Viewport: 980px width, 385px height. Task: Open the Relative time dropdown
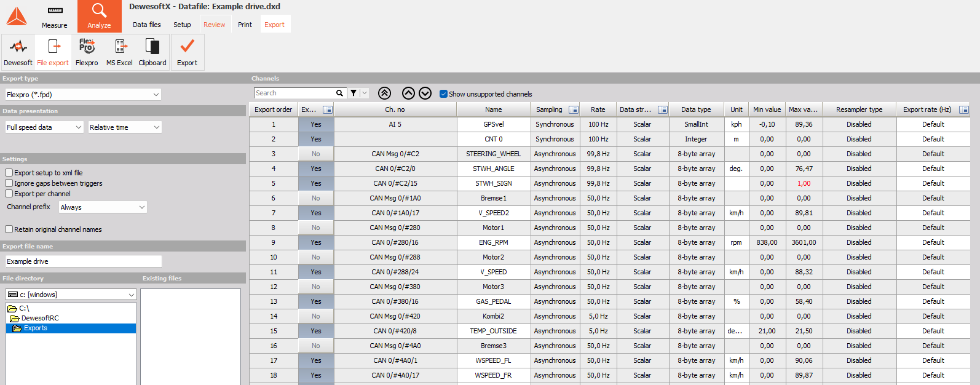125,127
